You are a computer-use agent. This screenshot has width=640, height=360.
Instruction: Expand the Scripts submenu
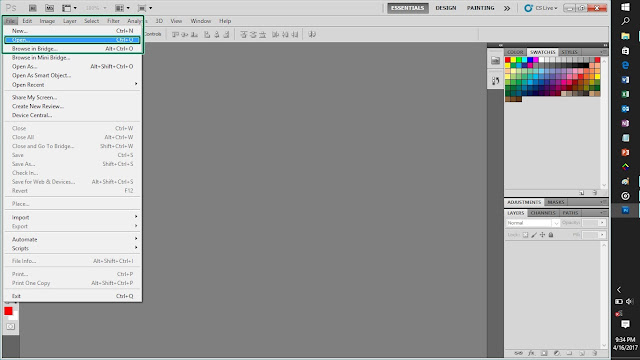[x=73, y=248]
